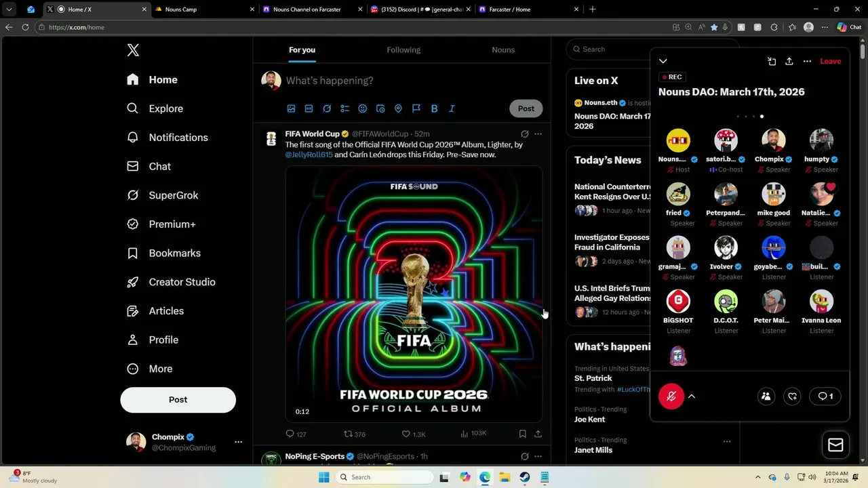Add media image to the new post

pyautogui.click(x=291, y=108)
